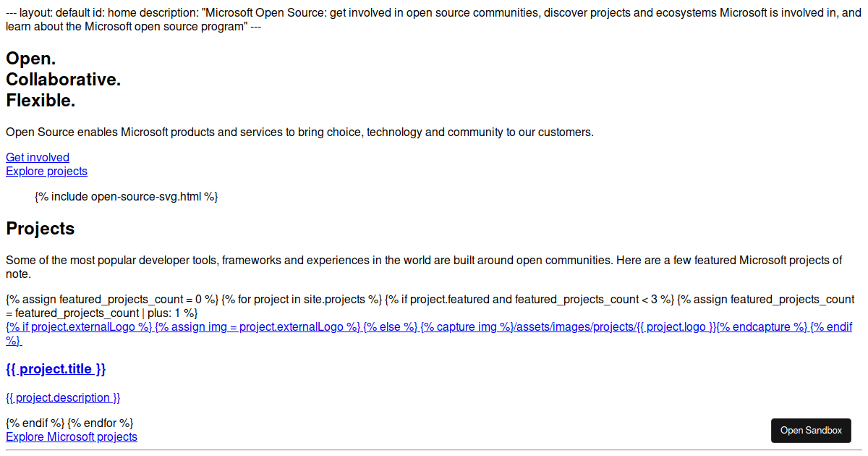Click the include open-source-svg.html text
This screenshot has width=868, height=456.
pos(125,195)
